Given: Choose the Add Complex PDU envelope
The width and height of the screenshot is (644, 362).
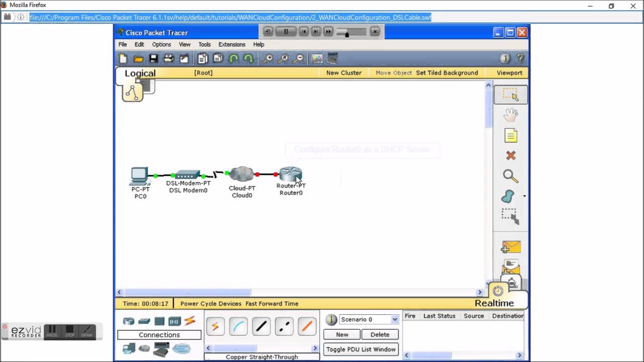Looking at the screenshot, I should (x=511, y=265).
